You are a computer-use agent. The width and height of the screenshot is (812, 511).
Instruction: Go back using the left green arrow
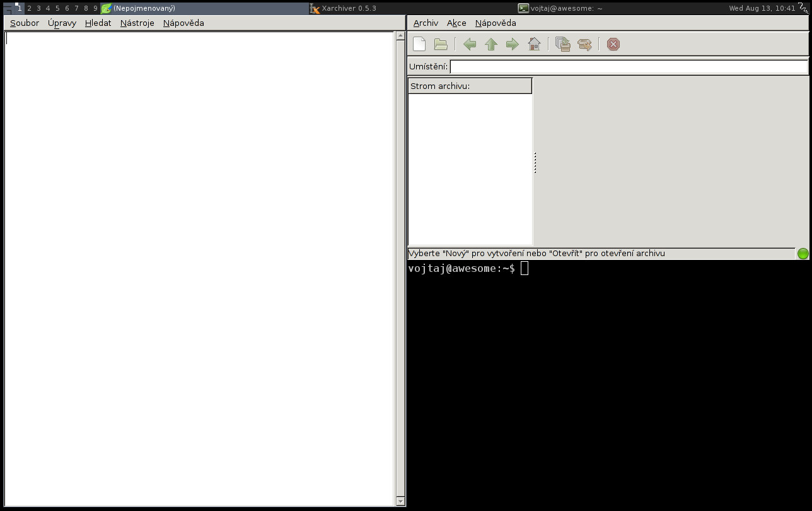(x=470, y=44)
